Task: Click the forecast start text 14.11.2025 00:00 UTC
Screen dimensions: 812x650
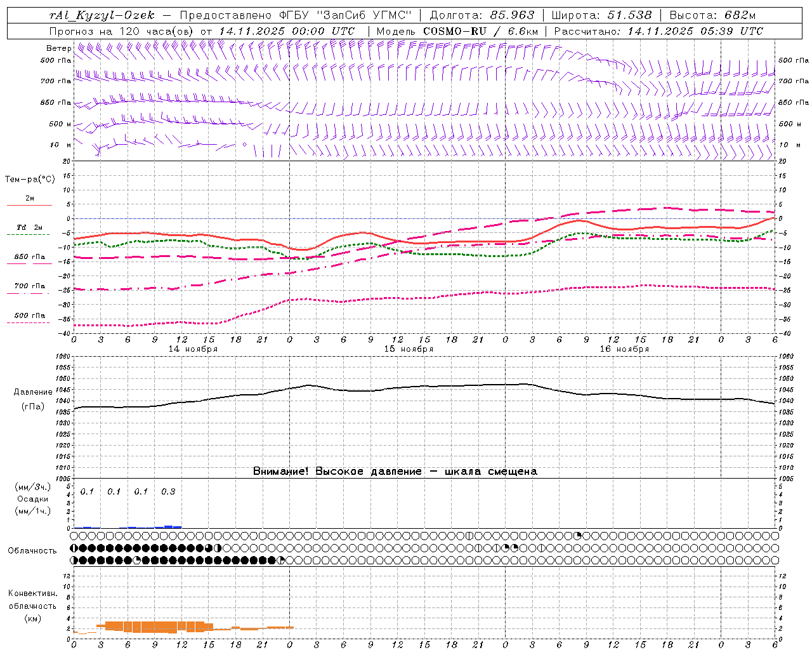Action: [287, 31]
